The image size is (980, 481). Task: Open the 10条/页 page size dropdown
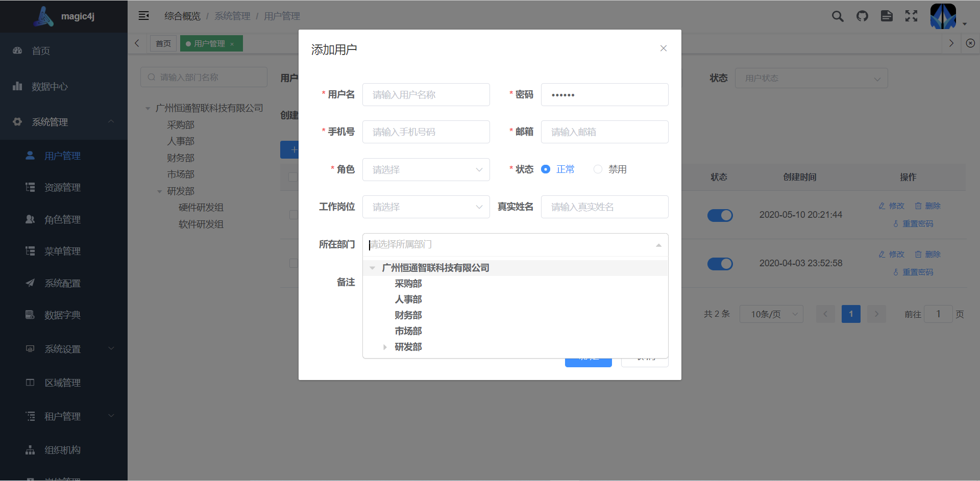click(771, 314)
